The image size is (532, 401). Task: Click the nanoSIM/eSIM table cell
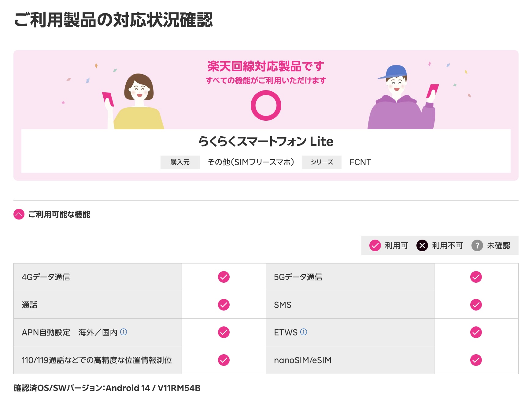pyautogui.click(x=350, y=360)
